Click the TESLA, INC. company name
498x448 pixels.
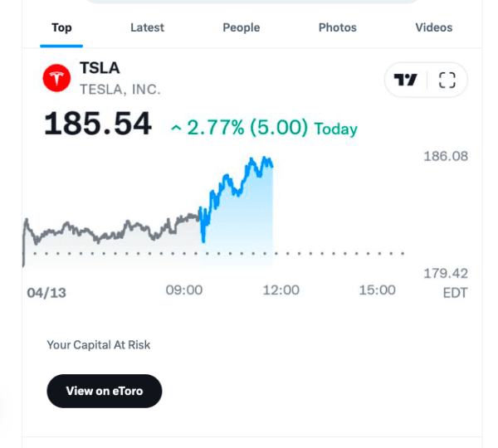(120, 89)
